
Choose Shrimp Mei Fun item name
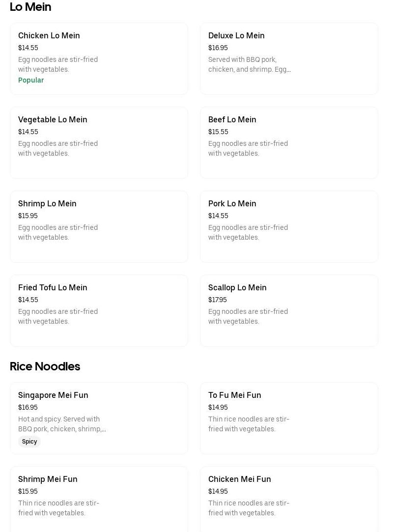[48, 479]
